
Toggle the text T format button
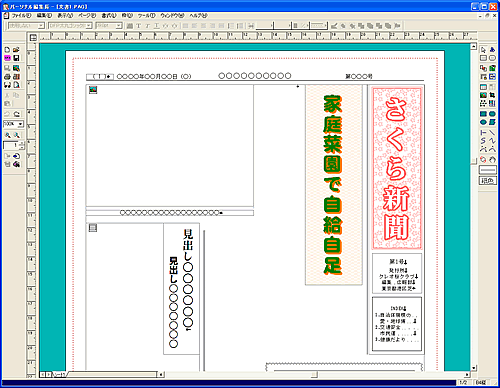[139, 26]
